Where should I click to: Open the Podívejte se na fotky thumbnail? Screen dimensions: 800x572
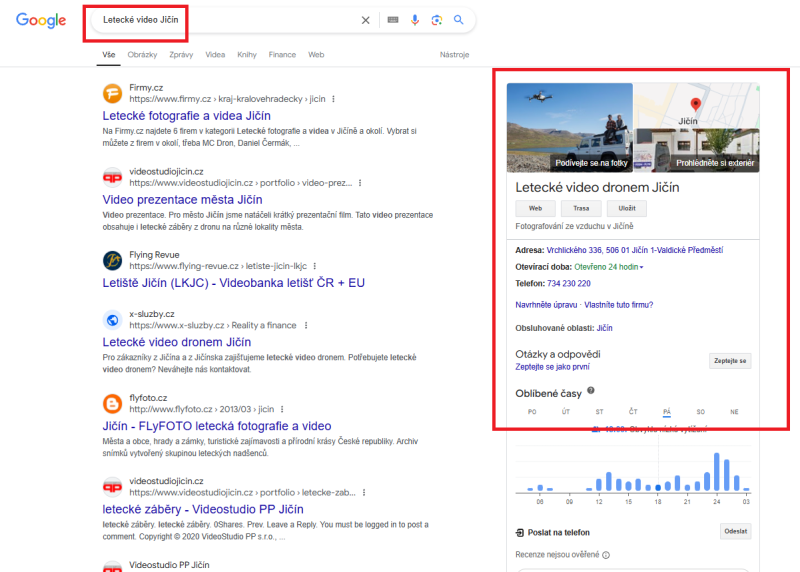click(x=569, y=128)
